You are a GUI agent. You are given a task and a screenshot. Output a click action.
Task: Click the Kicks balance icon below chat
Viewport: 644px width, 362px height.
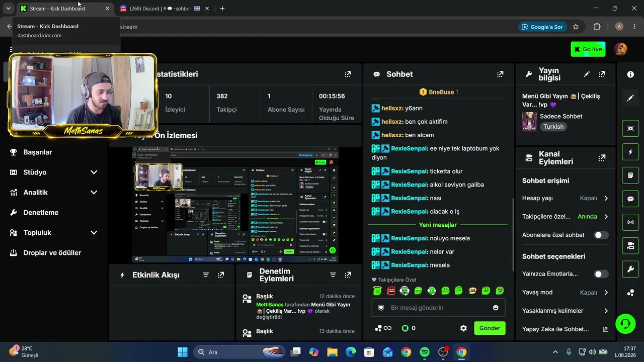(x=409, y=328)
